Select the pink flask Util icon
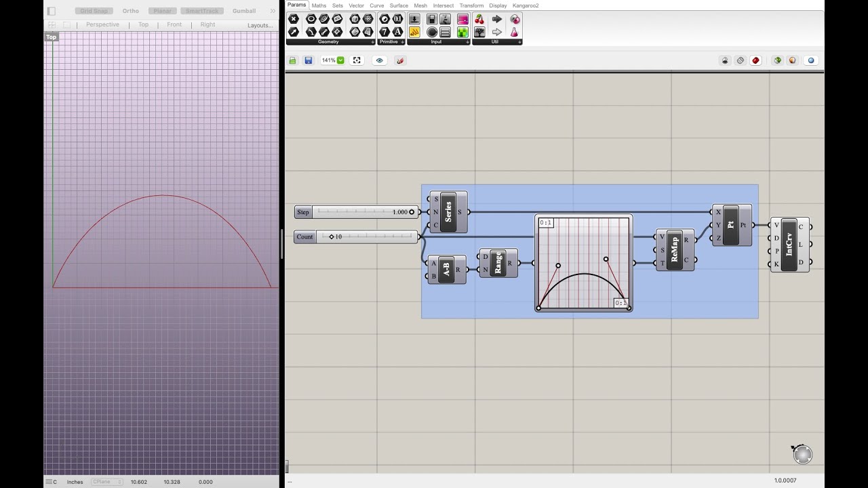 point(515,32)
